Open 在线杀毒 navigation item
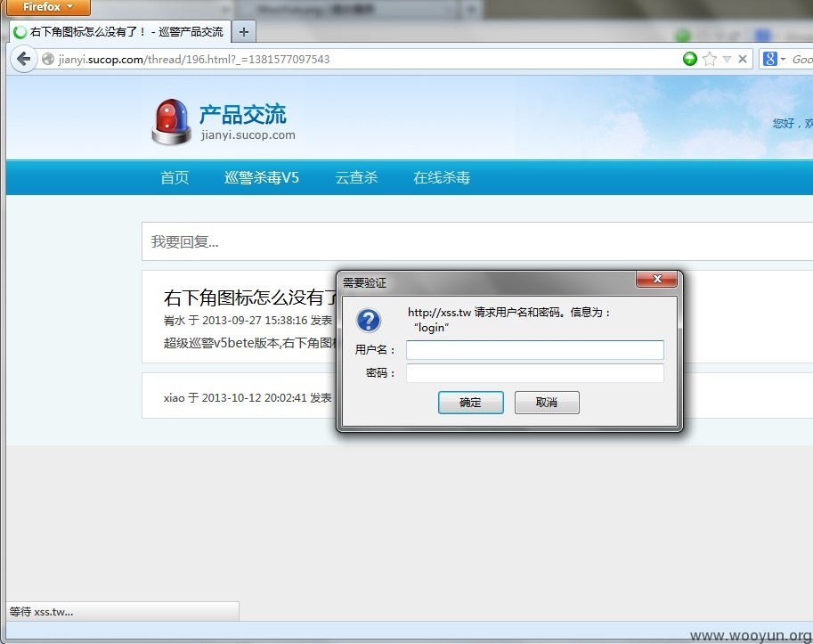Screen dimensions: 813x644 click(442, 178)
